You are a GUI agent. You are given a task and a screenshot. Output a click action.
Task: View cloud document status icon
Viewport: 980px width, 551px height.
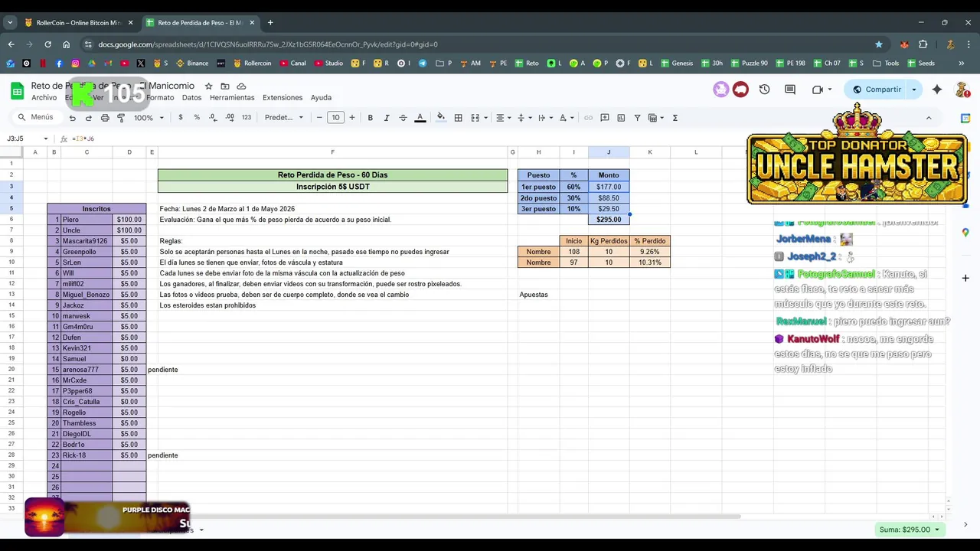click(241, 86)
